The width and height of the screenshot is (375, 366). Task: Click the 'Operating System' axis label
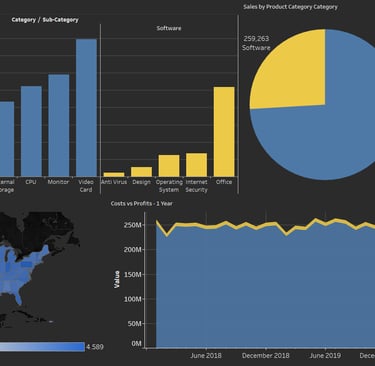(x=169, y=186)
